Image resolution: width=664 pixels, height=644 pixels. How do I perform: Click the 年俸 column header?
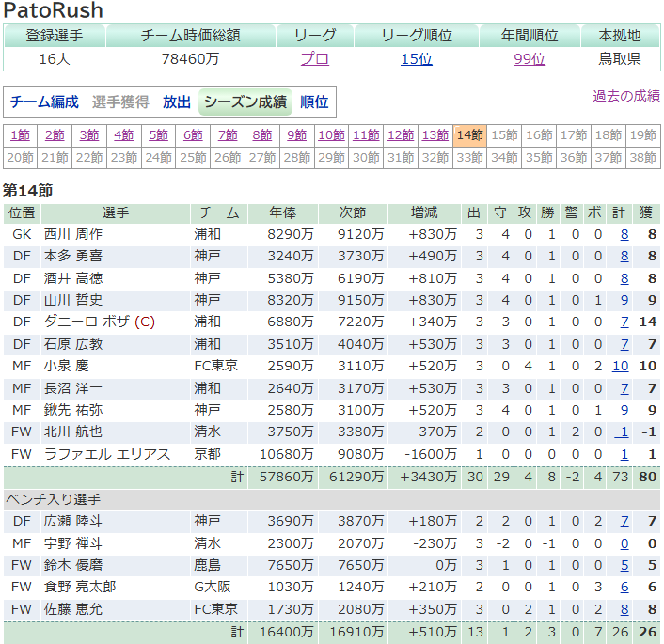(x=283, y=212)
